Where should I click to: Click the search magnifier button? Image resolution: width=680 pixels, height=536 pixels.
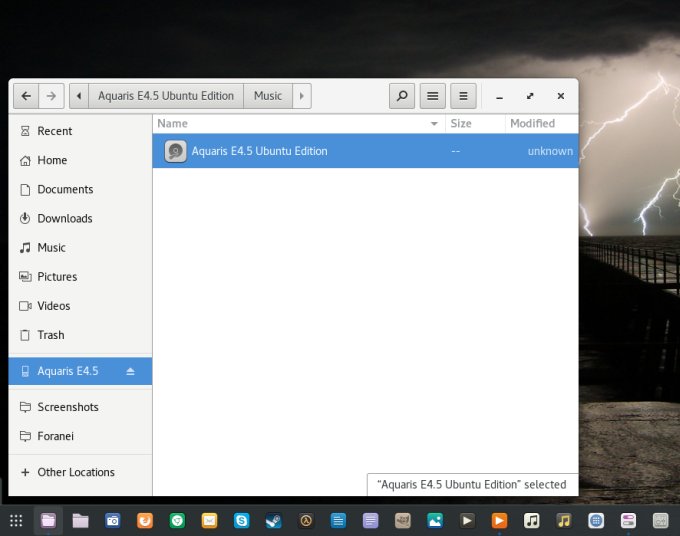(x=402, y=96)
